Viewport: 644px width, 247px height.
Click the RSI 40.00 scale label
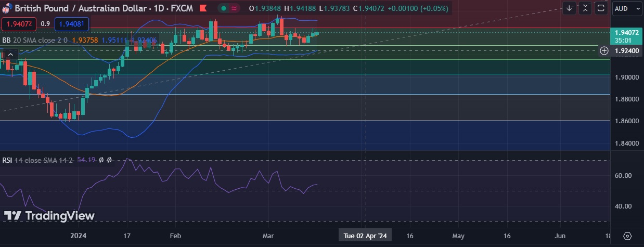coord(623,206)
